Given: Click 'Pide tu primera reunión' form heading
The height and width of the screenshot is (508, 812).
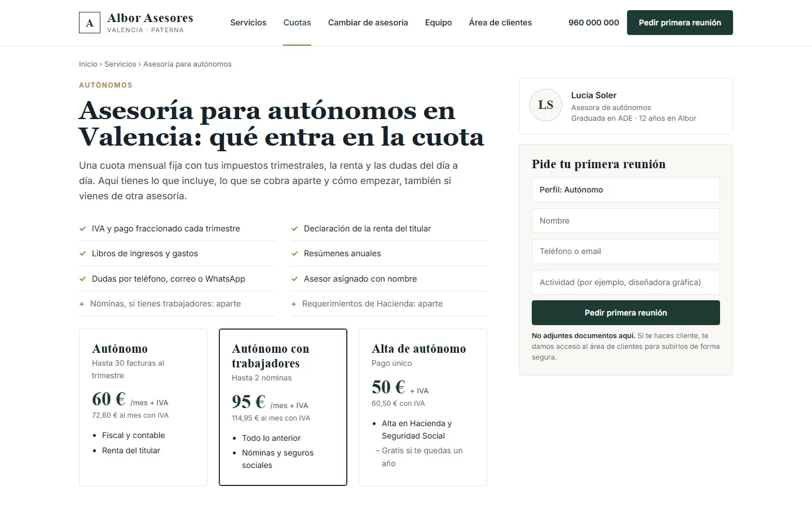Looking at the screenshot, I should tap(599, 164).
